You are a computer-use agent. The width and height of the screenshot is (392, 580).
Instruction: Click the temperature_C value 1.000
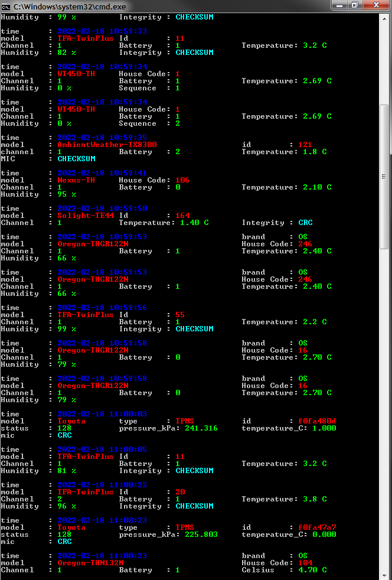point(324,428)
